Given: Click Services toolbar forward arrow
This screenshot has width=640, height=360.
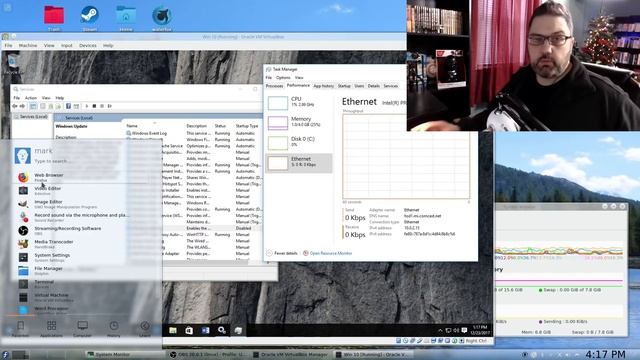Looking at the screenshot, I should (x=22, y=106).
